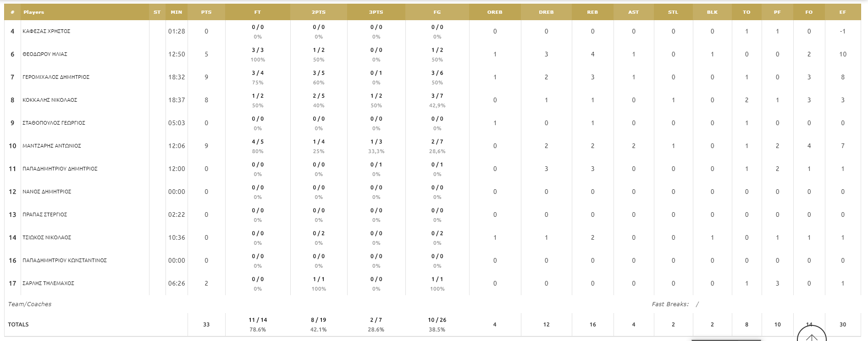Select the FT column header
The height and width of the screenshot is (341, 868).
coord(258,12)
